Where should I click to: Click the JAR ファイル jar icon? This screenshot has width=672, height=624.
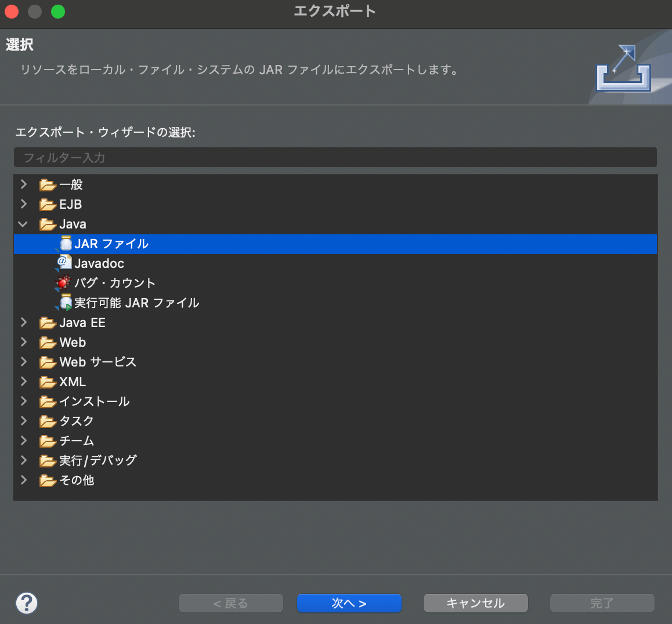[x=66, y=243]
